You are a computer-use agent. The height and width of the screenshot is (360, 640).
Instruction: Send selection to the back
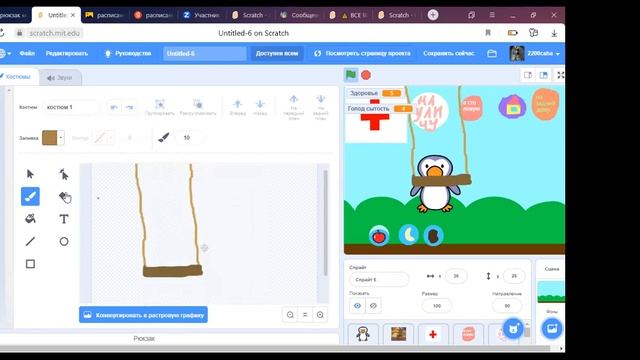click(x=320, y=107)
